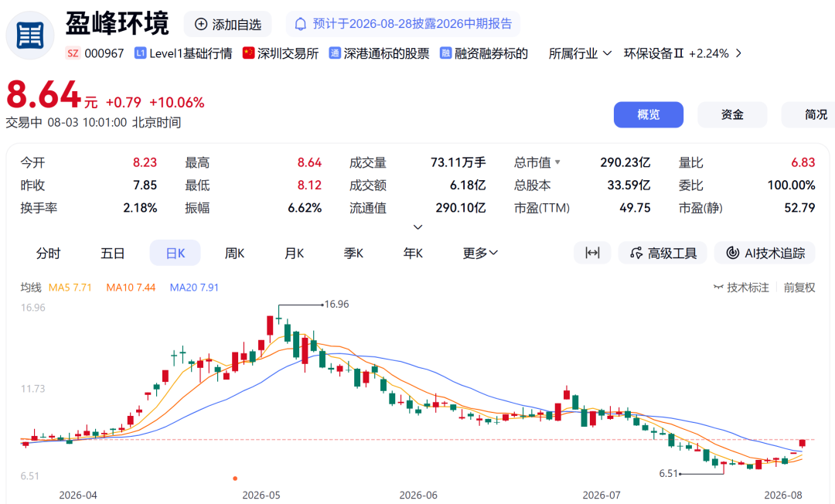Click the 盈峰环境 company logo icon
Image resolution: width=835 pixels, height=504 pixels.
pyautogui.click(x=30, y=35)
